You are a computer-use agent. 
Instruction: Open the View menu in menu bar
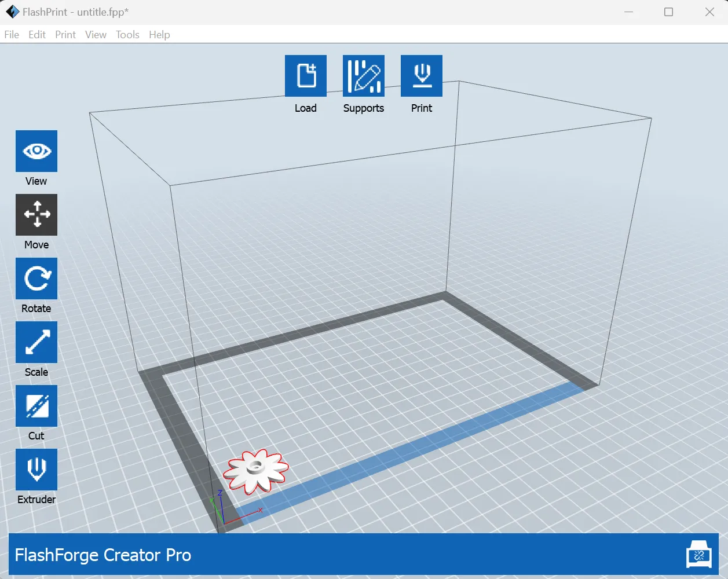[96, 35]
